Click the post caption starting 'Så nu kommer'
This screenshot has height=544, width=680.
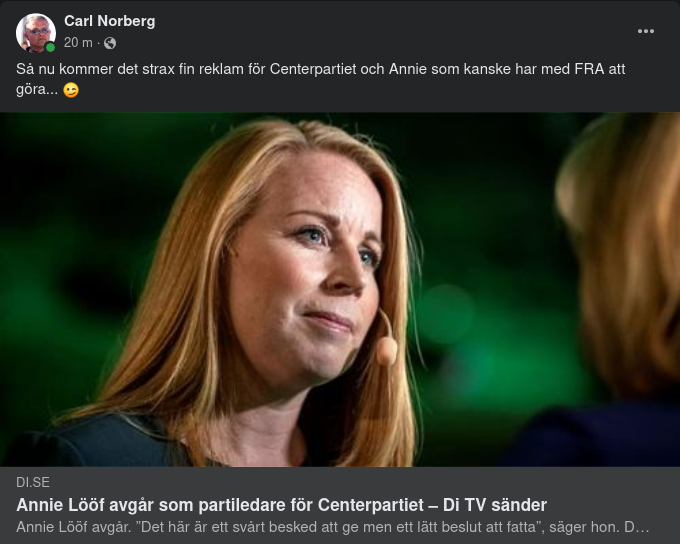coord(320,79)
